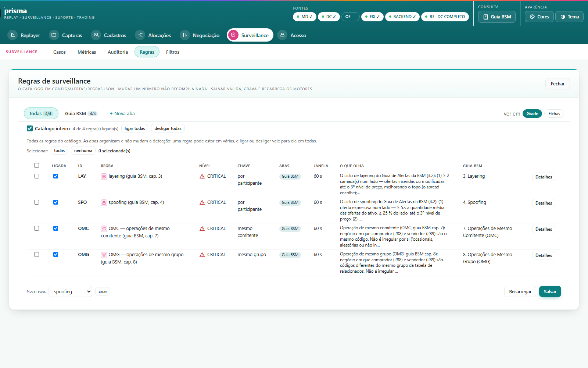This screenshot has height=368, width=588.
Task: Open the Guia BSM consulta button
Action: [497, 17]
